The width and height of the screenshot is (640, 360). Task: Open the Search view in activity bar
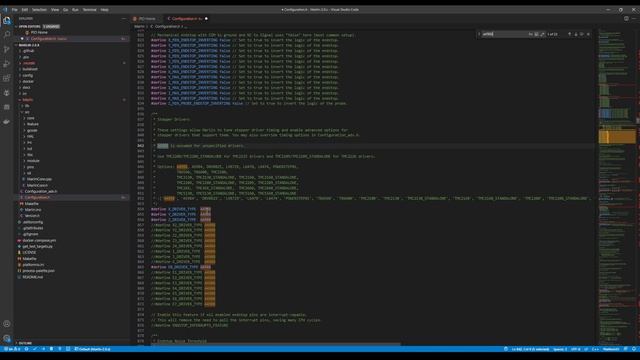tap(7, 35)
